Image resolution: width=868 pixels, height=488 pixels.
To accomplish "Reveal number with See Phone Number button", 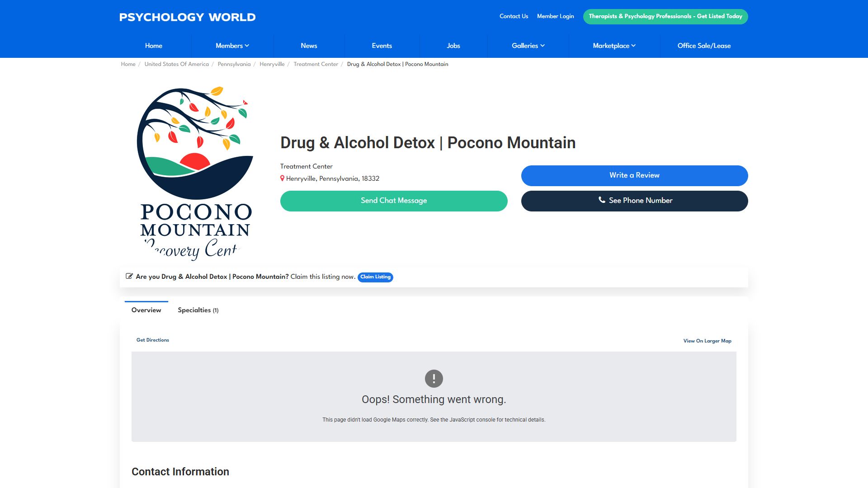I will click(x=634, y=201).
